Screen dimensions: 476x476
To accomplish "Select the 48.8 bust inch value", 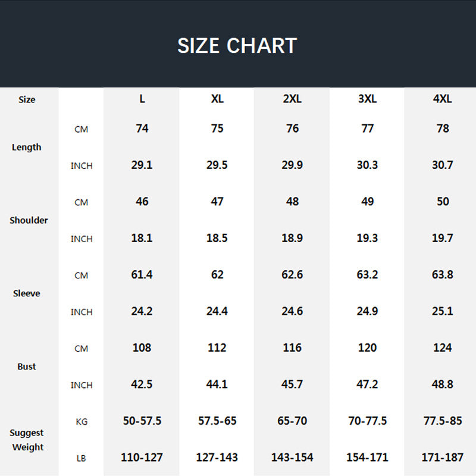I will pos(442,385).
